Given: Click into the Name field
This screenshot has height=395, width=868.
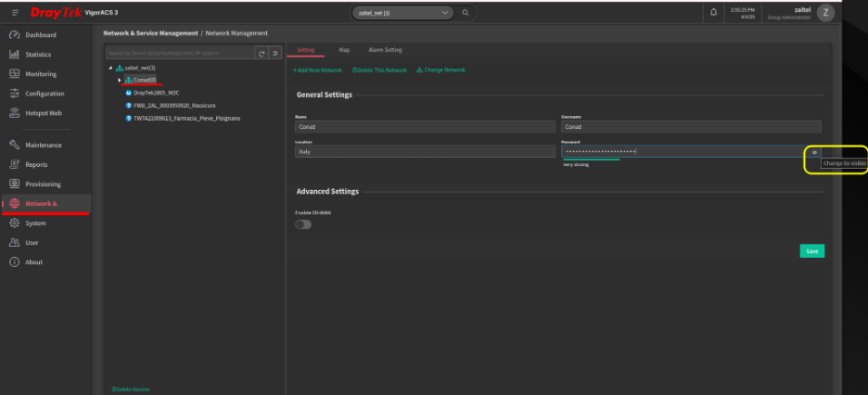Looking at the screenshot, I should (x=425, y=127).
